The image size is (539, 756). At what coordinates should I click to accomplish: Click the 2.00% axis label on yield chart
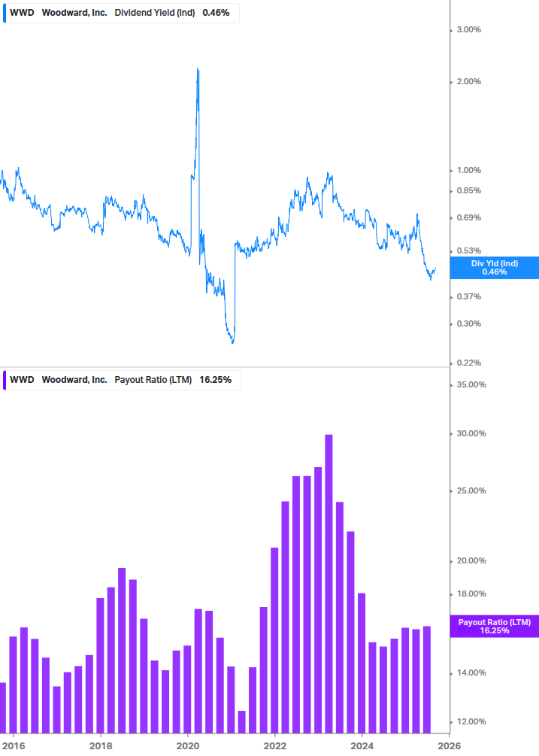point(468,81)
